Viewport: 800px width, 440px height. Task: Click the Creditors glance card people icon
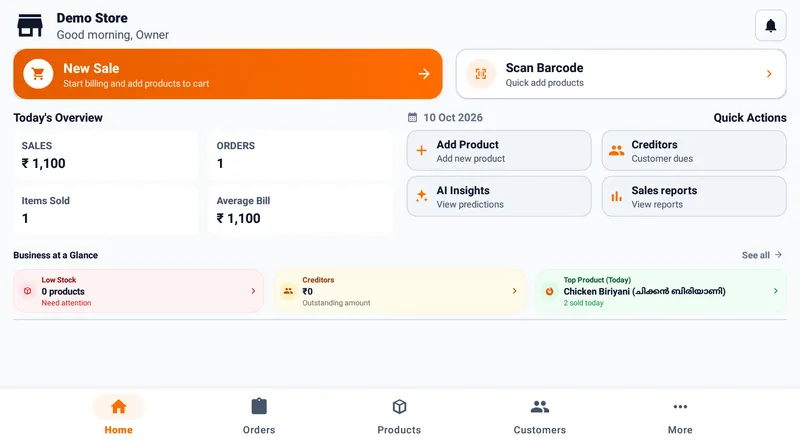(x=288, y=291)
